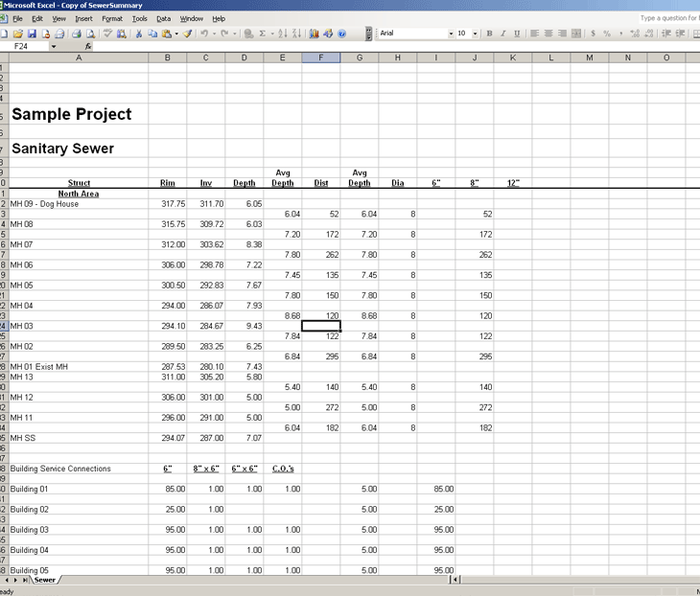700x596 pixels.
Task: Cut selection with the scissors icon
Action: coord(139,34)
